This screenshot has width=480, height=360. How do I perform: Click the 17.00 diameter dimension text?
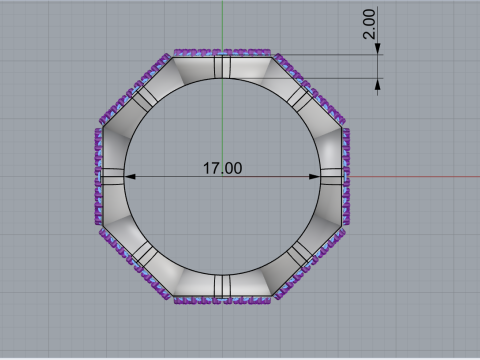[x=222, y=168]
